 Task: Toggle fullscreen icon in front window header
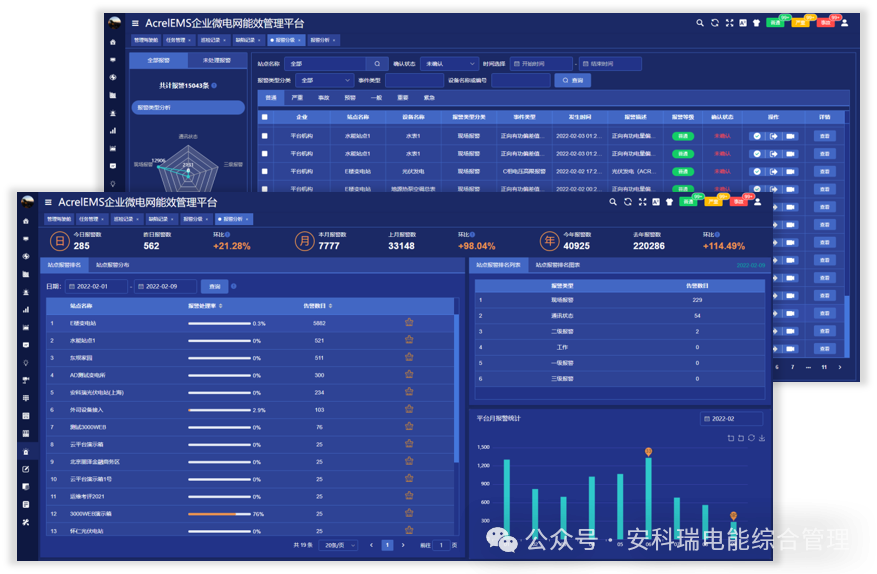(x=642, y=202)
